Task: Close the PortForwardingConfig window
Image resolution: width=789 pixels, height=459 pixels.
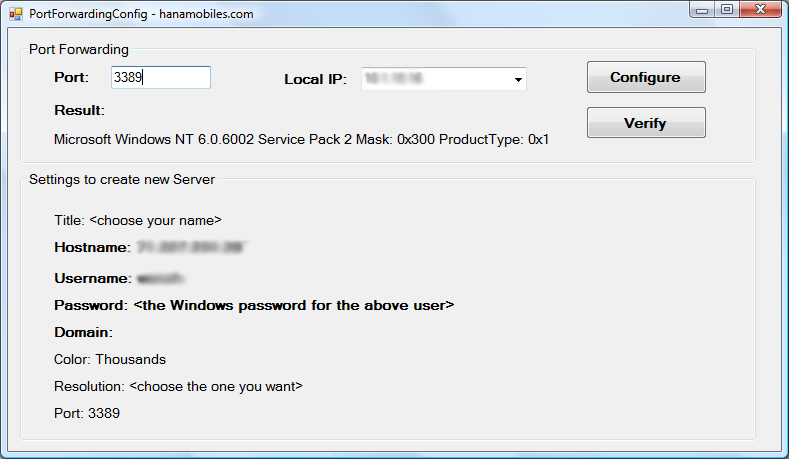Action: click(x=761, y=10)
